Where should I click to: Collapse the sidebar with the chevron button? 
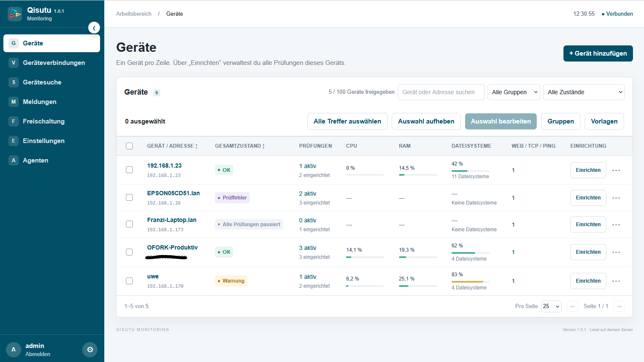[94, 28]
